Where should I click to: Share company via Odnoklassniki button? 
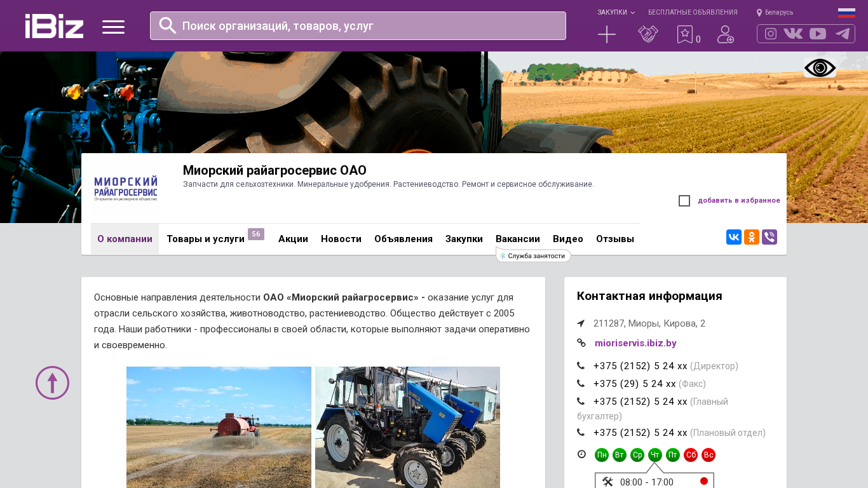click(x=752, y=237)
